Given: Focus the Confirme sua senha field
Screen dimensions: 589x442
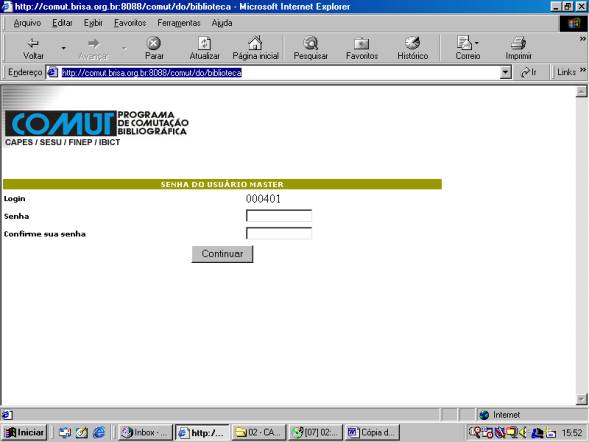Looking at the screenshot, I should point(279,233).
